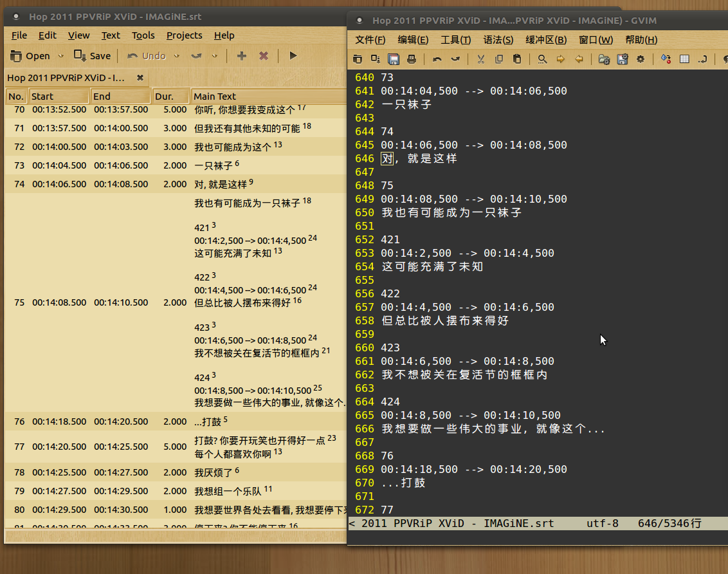This screenshot has height=574, width=728.
Task: Select subtitle row 76 ...打鼓
Action: point(176,421)
